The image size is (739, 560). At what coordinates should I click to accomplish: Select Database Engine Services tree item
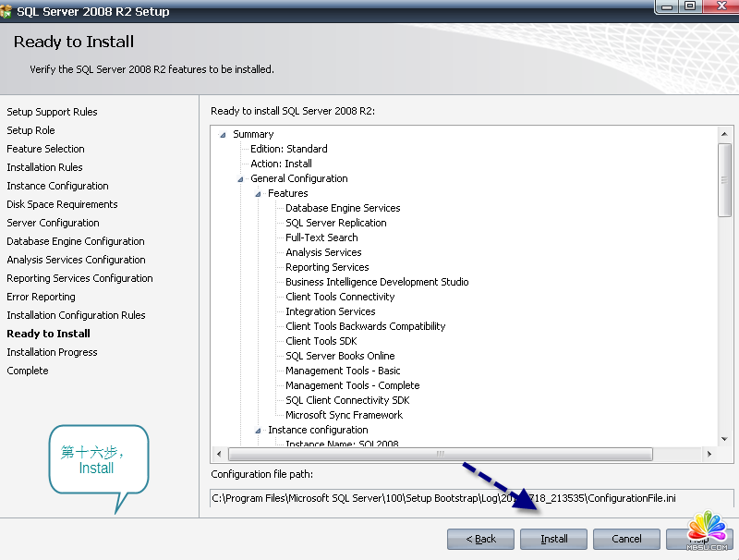[x=343, y=208]
